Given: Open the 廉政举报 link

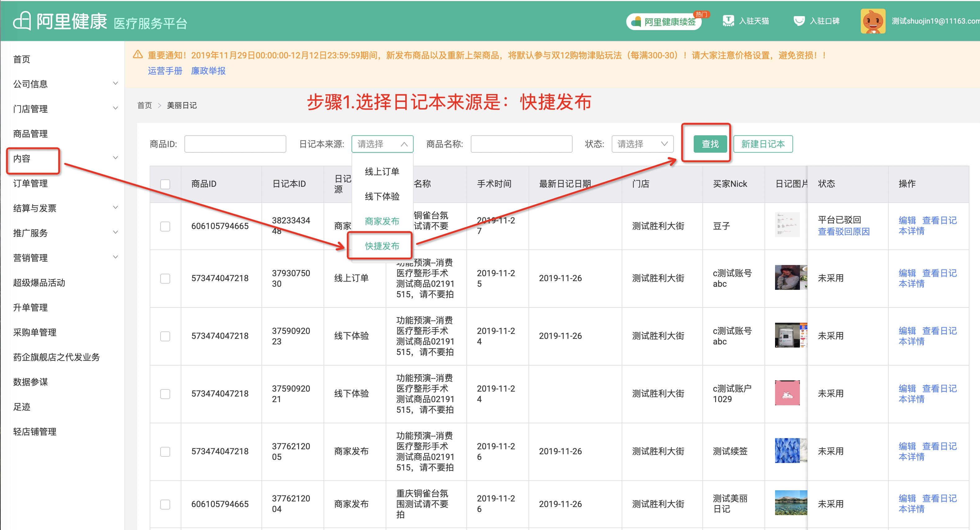Looking at the screenshot, I should point(208,71).
